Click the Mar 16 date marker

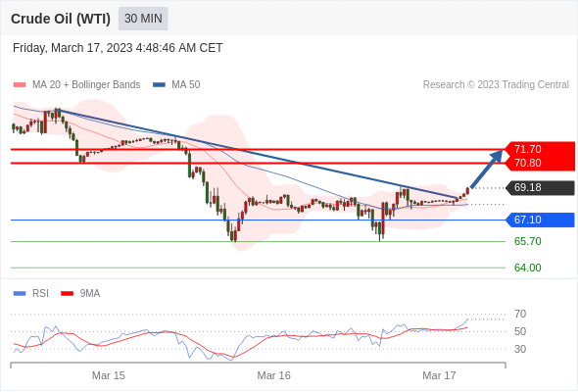[273, 375]
